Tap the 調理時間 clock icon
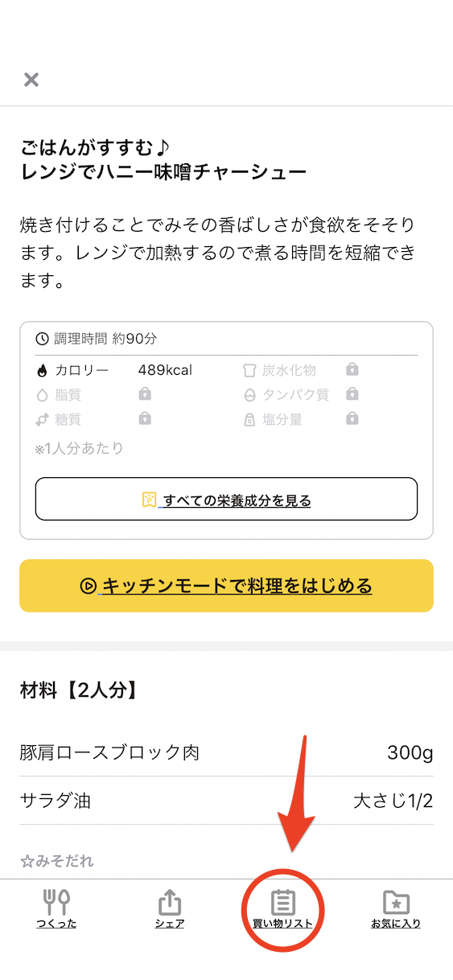 (43, 339)
